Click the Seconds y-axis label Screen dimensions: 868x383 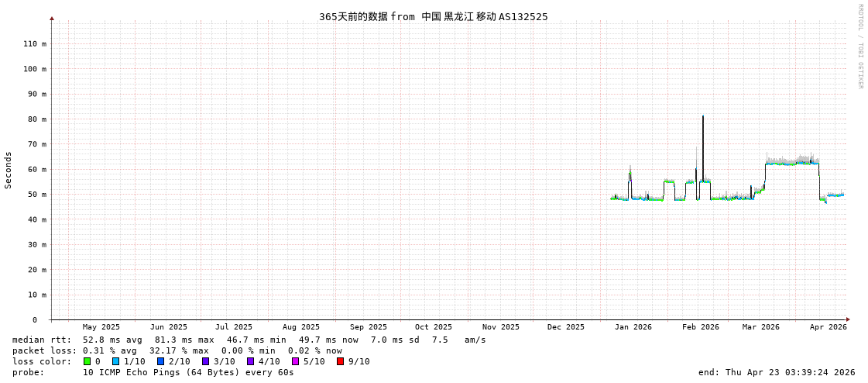[9, 170]
